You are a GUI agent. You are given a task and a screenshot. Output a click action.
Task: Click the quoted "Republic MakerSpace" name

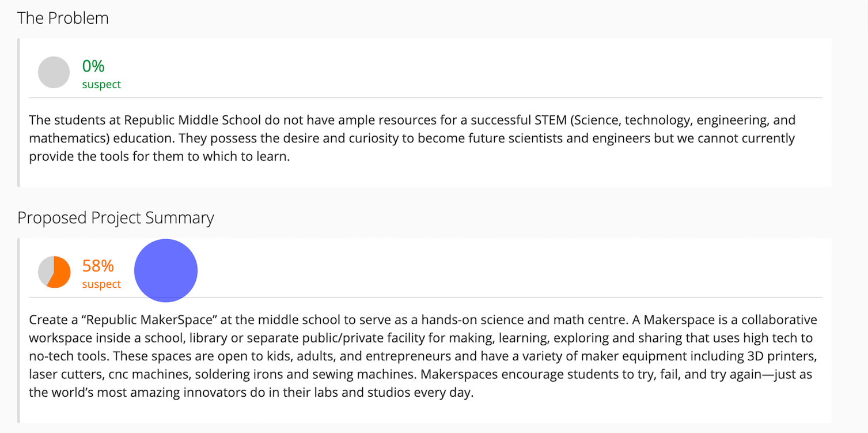pyautogui.click(x=128, y=320)
